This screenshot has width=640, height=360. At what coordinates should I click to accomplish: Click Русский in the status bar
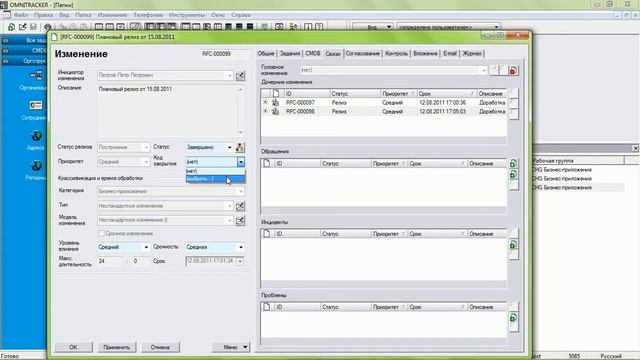pyautogui.click(x=611, y=356)
